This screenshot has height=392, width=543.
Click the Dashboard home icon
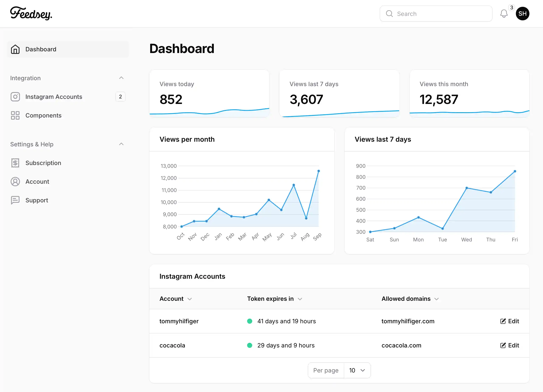point(15,49)
